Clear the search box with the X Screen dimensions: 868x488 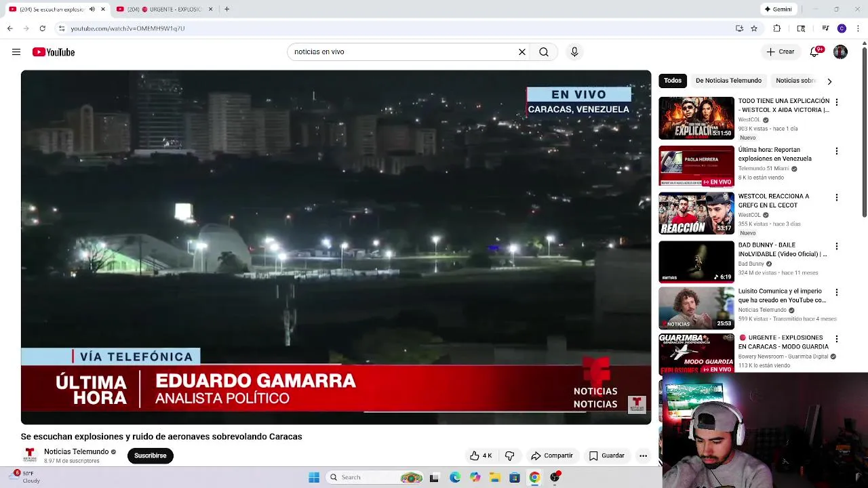(522, 52)
